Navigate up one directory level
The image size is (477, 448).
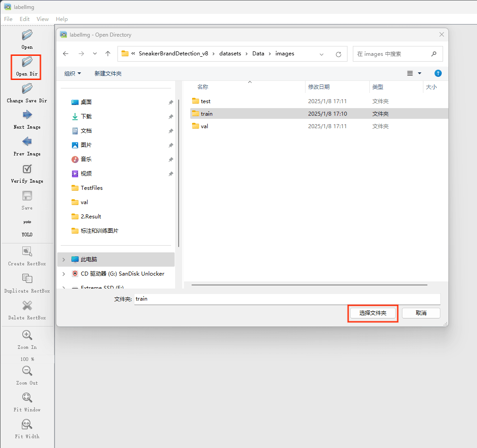coord(108,54)
